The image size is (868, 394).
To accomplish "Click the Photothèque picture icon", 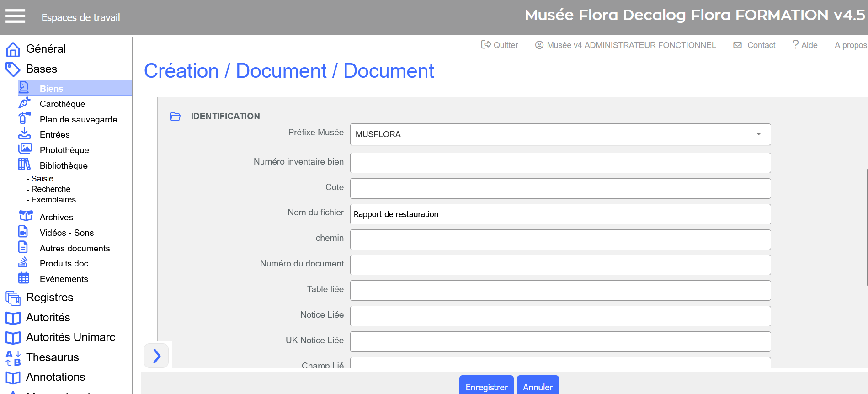I will [25, 149].
